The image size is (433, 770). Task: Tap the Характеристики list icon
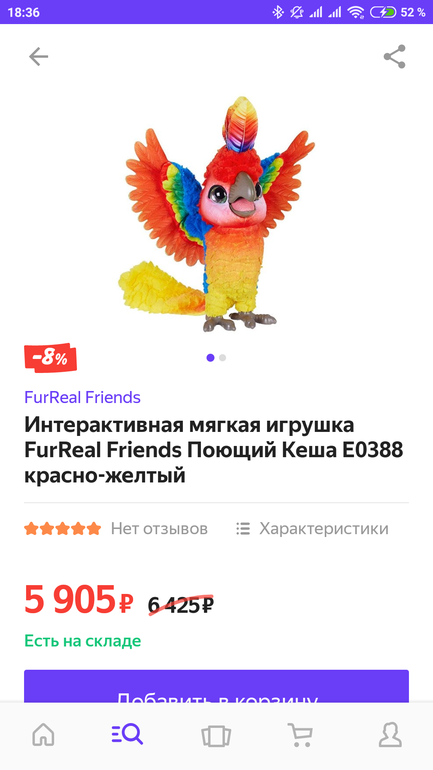[x=243, y=528]
